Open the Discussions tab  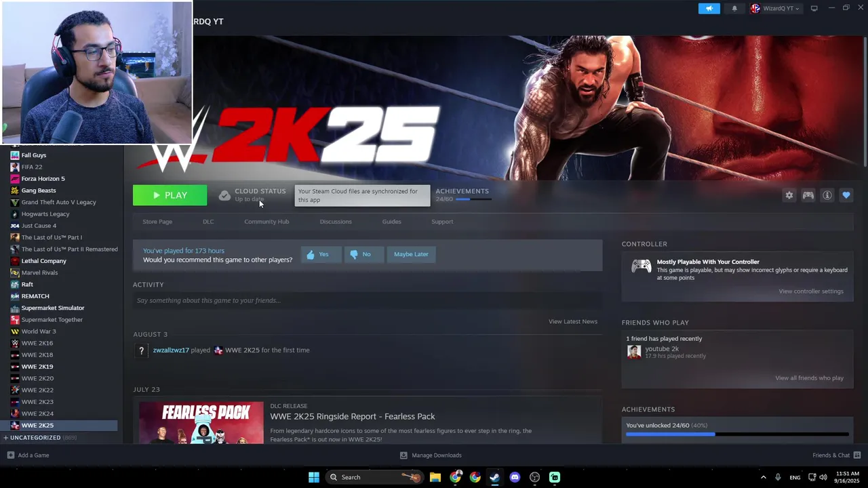336,222
